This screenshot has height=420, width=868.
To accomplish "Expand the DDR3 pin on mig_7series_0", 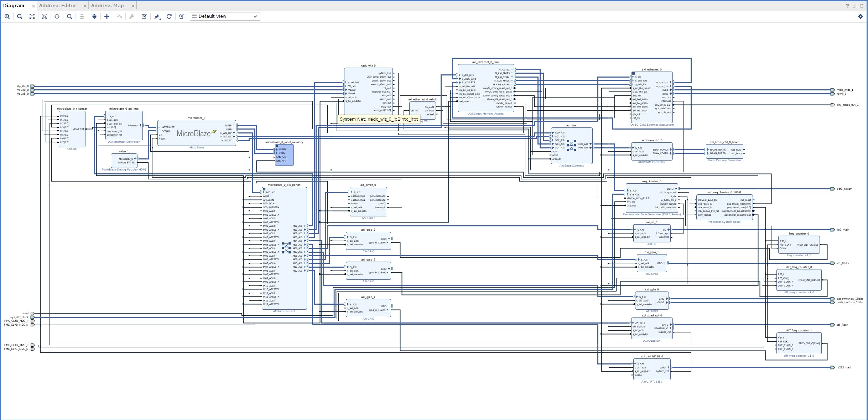I will pyautogui.click(x=676, y=189).
